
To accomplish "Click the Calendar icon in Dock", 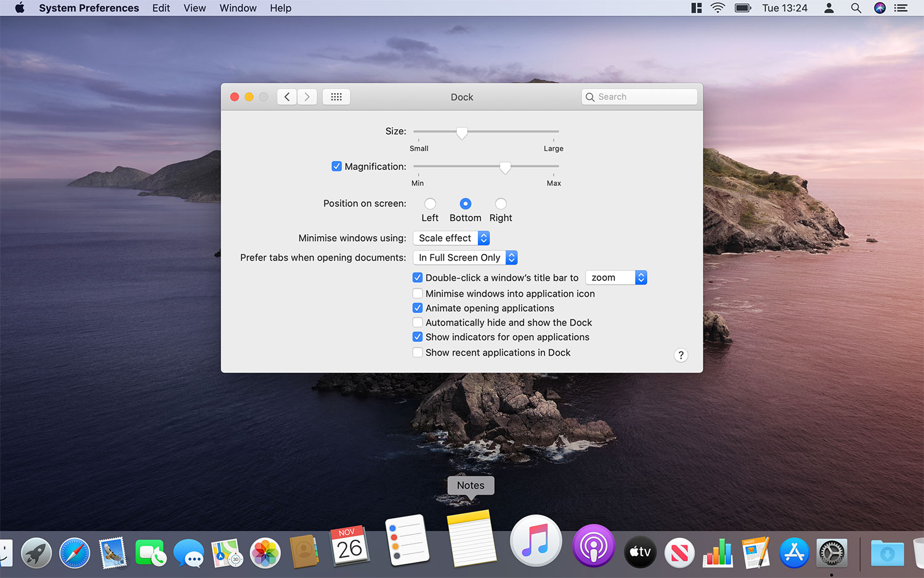I will 349,546.
